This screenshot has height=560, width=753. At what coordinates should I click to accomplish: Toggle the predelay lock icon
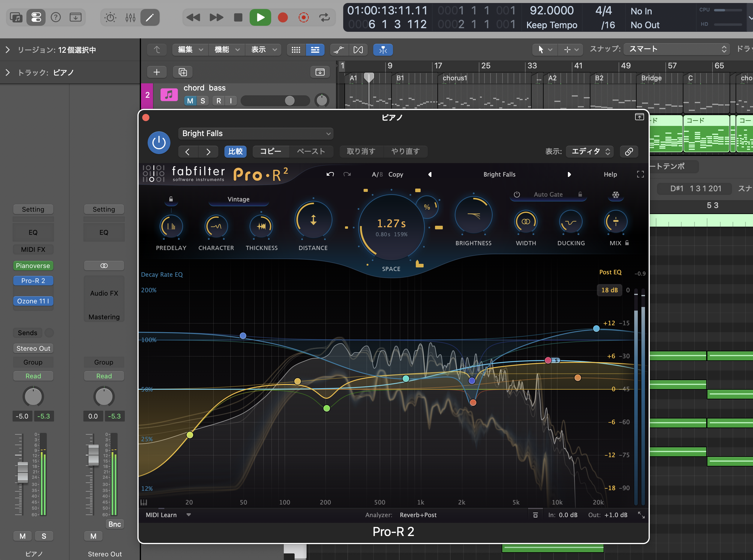coord(171,199)
